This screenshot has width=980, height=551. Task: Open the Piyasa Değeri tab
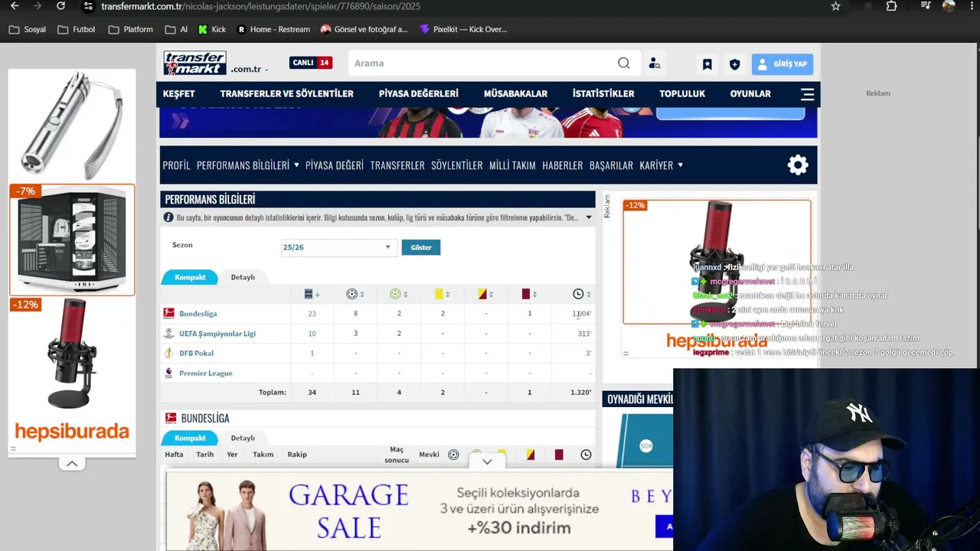pyautogui.click(x=335, y=165)
